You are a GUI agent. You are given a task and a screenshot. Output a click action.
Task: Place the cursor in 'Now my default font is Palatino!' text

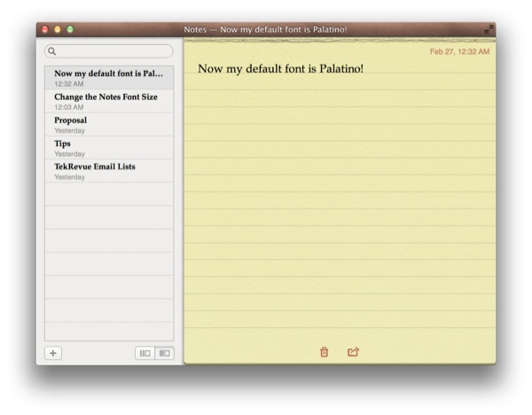tap(280, 69)
